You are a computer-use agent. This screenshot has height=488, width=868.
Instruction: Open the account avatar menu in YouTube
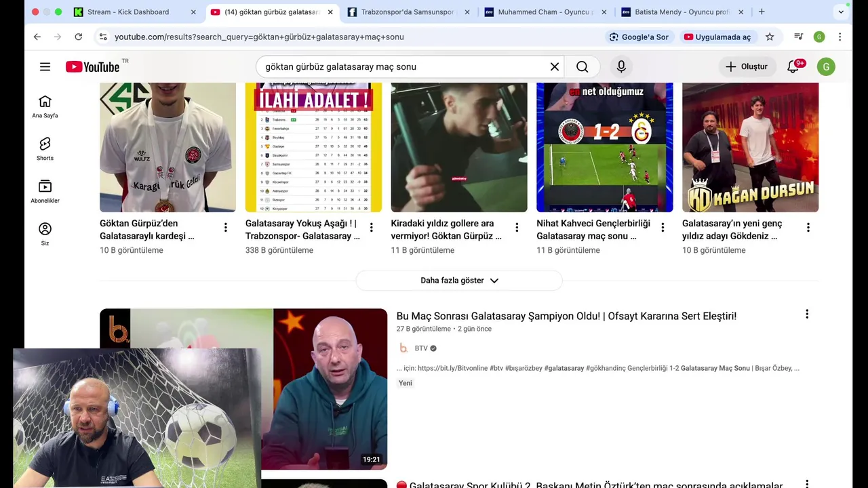click(x=825, y=66)
